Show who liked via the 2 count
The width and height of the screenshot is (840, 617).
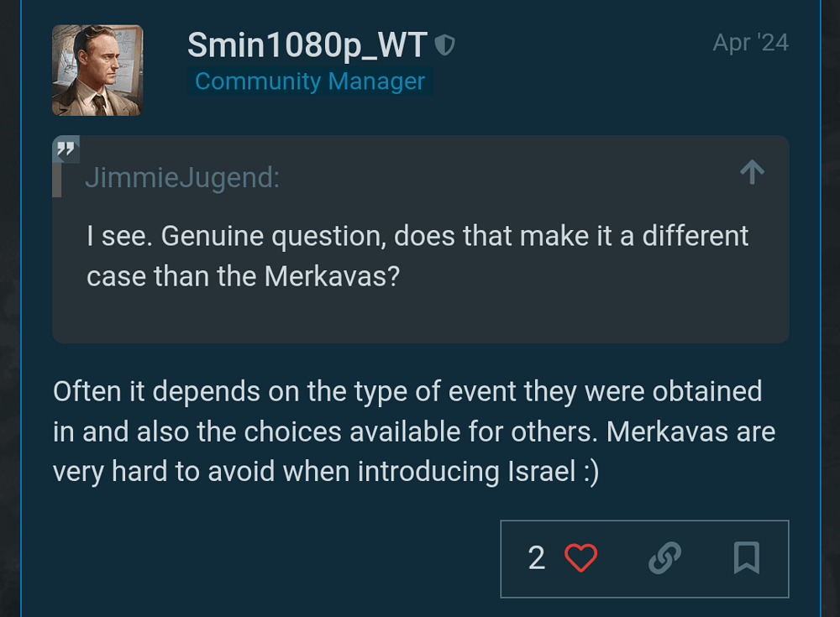(537, 558)
